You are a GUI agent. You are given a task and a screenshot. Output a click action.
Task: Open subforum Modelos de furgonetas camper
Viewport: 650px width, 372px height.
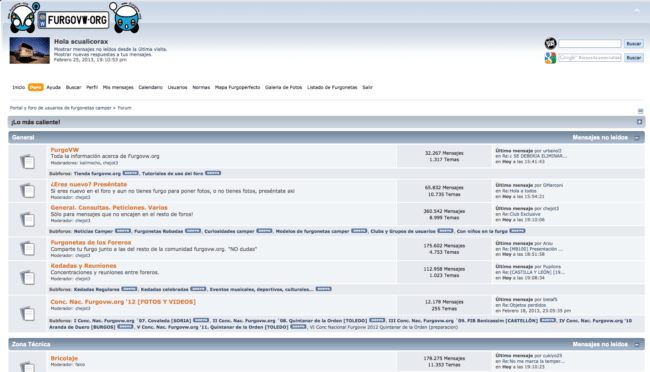click(312, 231)
